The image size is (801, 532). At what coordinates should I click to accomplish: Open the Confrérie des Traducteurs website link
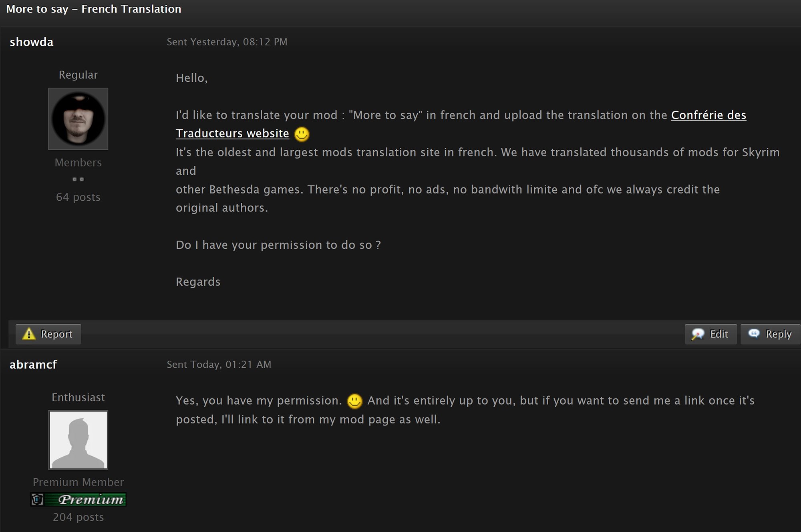tap(708, 115)
